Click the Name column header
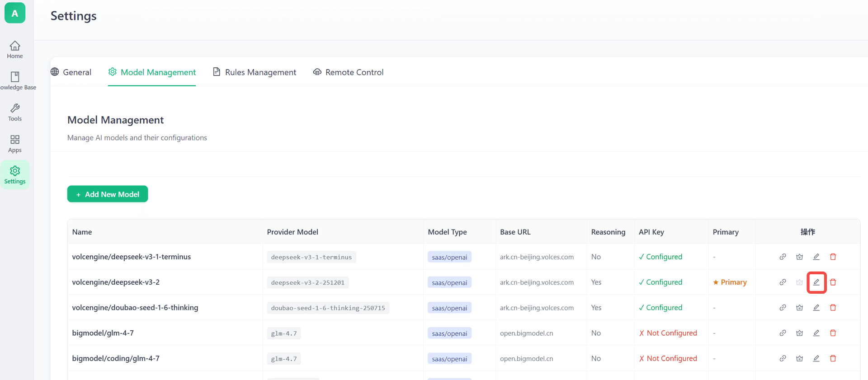This screenshot has width=868, height=380. [82, 232]
